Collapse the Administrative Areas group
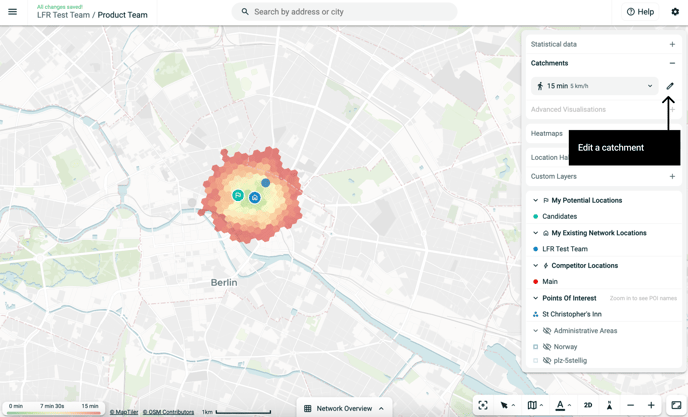Viewport: 688px width, 417px height. 535,331
